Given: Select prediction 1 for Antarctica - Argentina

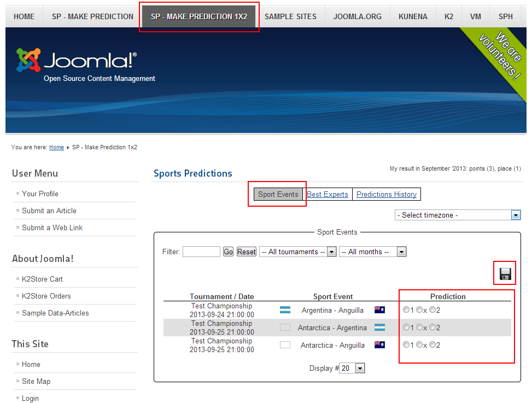Looking at the screenshot, I should click(x=406, y=328).
